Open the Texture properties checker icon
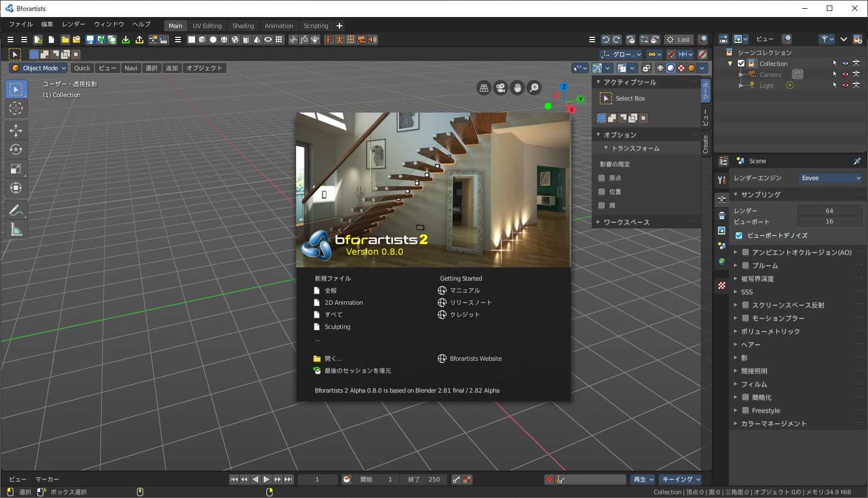 point(722,286)
